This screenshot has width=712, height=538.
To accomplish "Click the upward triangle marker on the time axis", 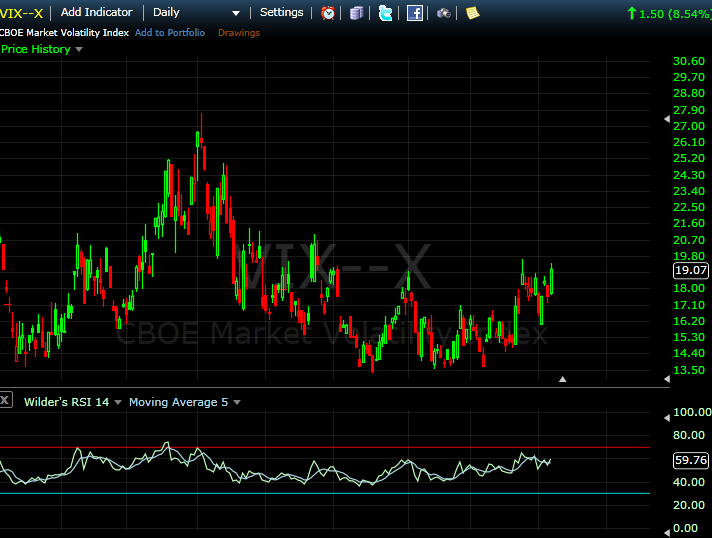I will [563, 379].
